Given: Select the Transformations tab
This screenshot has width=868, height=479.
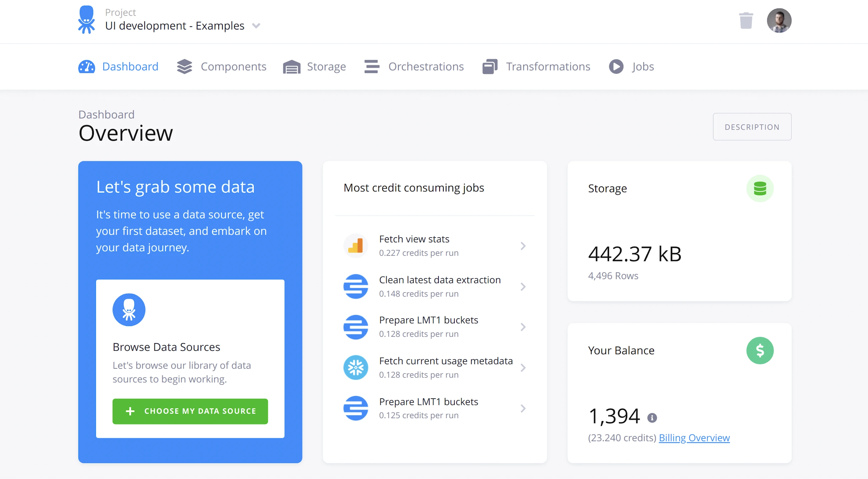Looking at the screenshot, I should click(x=537, y=67).
